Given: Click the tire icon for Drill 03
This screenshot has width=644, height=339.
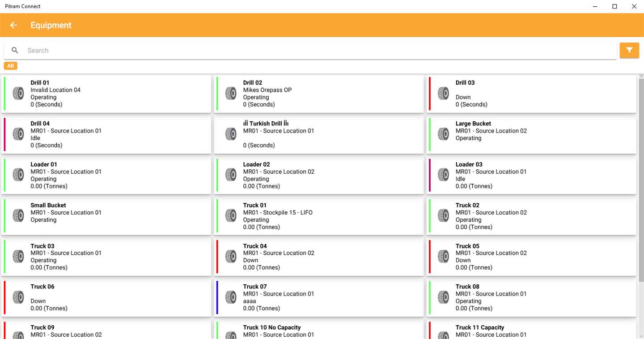Looking at the screenshot, I should (x=443, y=93).
